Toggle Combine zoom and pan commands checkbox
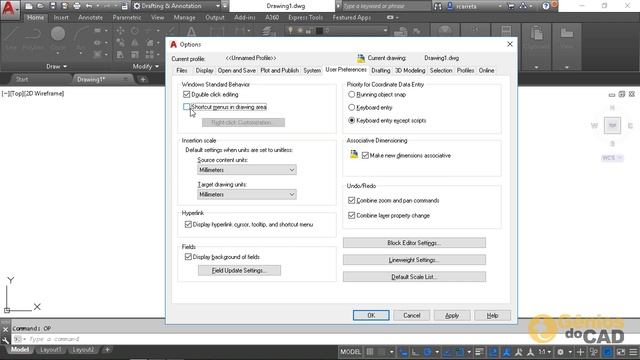 tap(351, 200)
